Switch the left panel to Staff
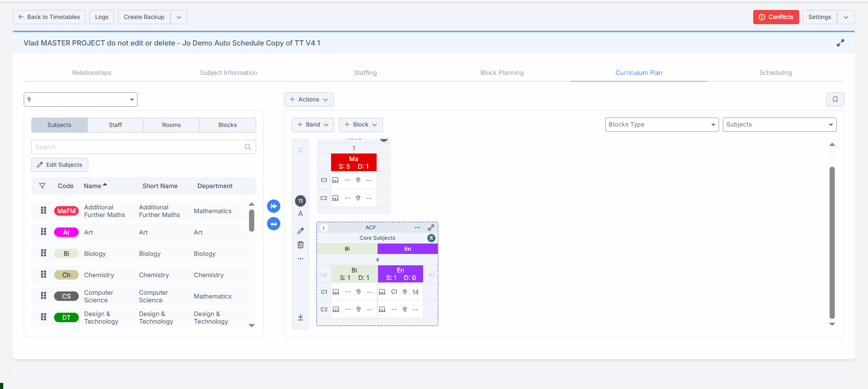868x389 pixels. pyautogui.click(x=115, y=125)
